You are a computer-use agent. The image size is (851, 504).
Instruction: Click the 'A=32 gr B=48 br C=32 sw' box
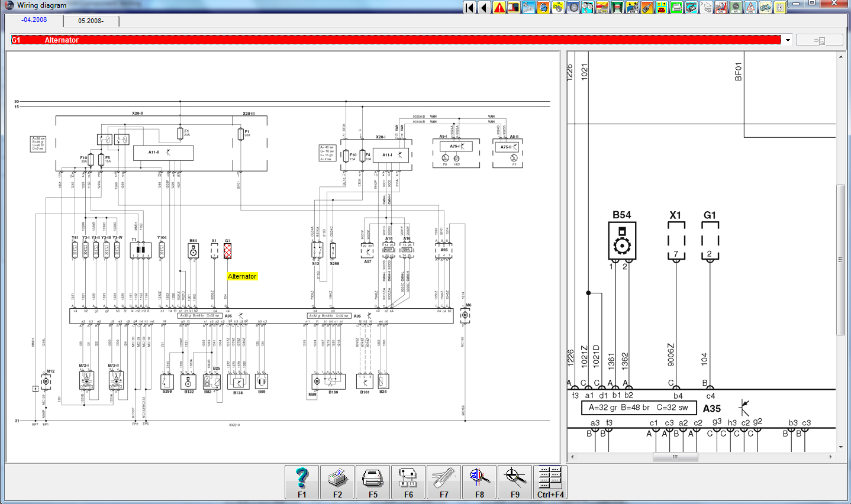pos(639,408)
